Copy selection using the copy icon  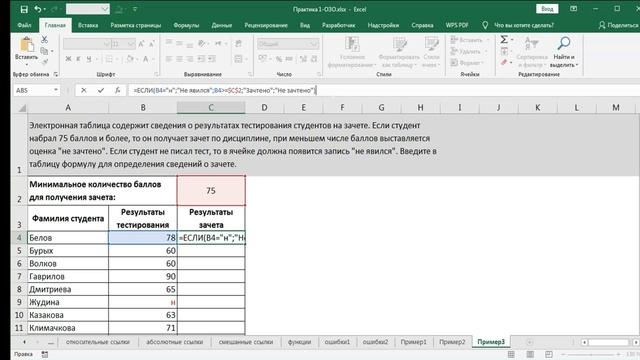click(x=44, y=51)
